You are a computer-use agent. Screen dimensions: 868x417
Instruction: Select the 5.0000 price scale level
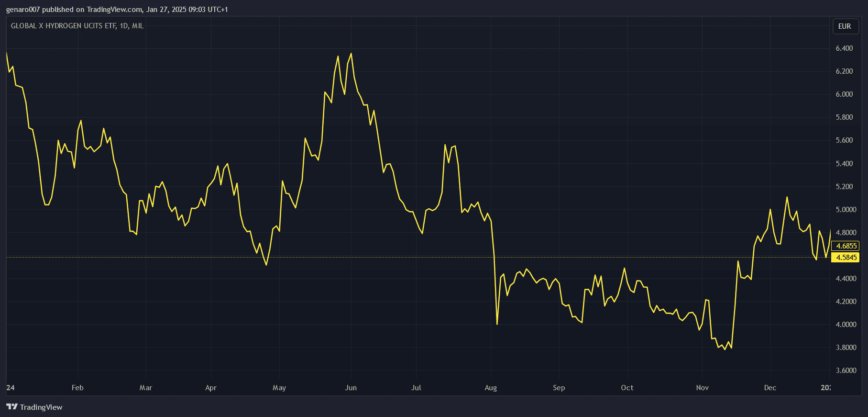[846, 210]
